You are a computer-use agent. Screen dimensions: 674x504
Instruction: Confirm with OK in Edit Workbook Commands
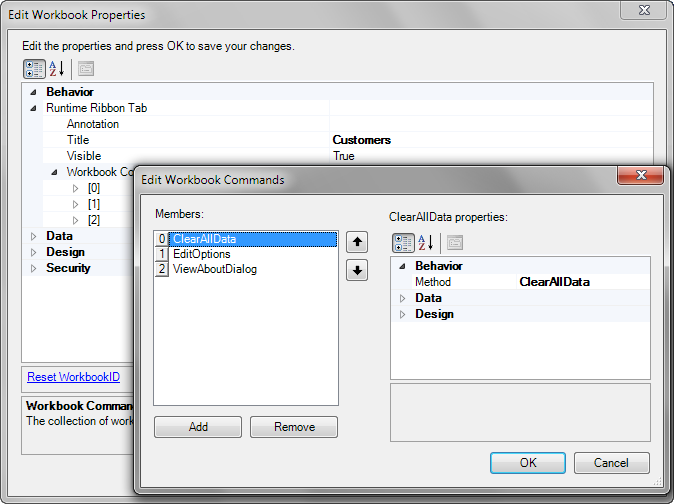pyautogui.click(x=528, y=463)
